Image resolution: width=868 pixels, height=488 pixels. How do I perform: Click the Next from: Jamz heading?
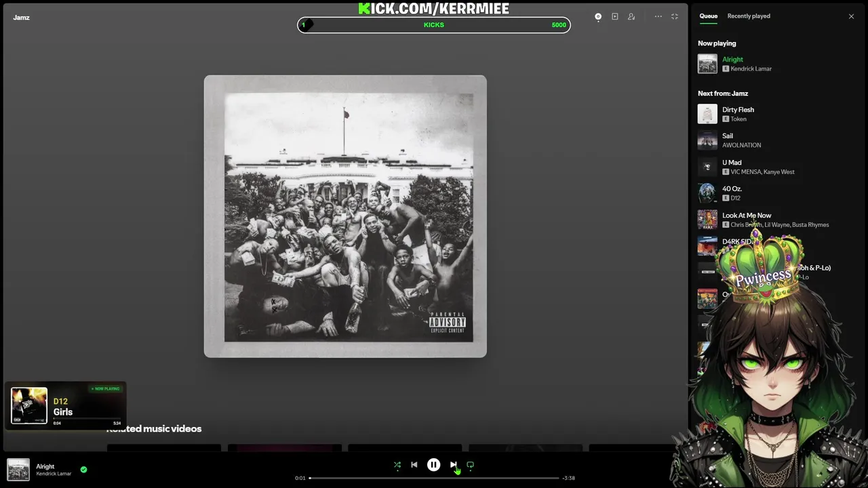(x=723, y=94)
